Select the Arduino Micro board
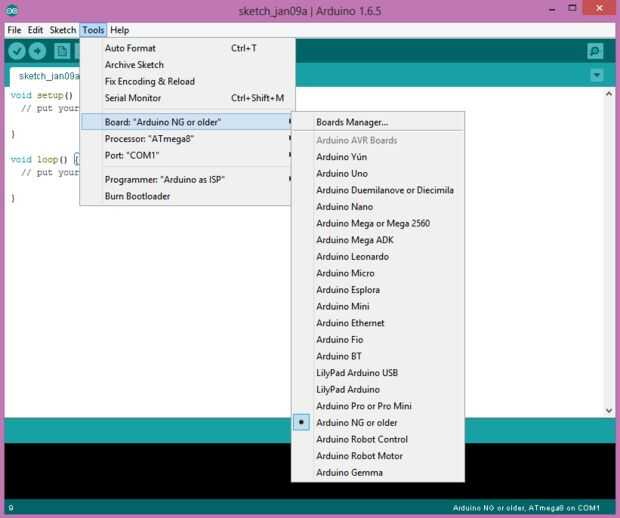This screenshot has height=518, width=620. pyautogui.click(x=378, y=273)
